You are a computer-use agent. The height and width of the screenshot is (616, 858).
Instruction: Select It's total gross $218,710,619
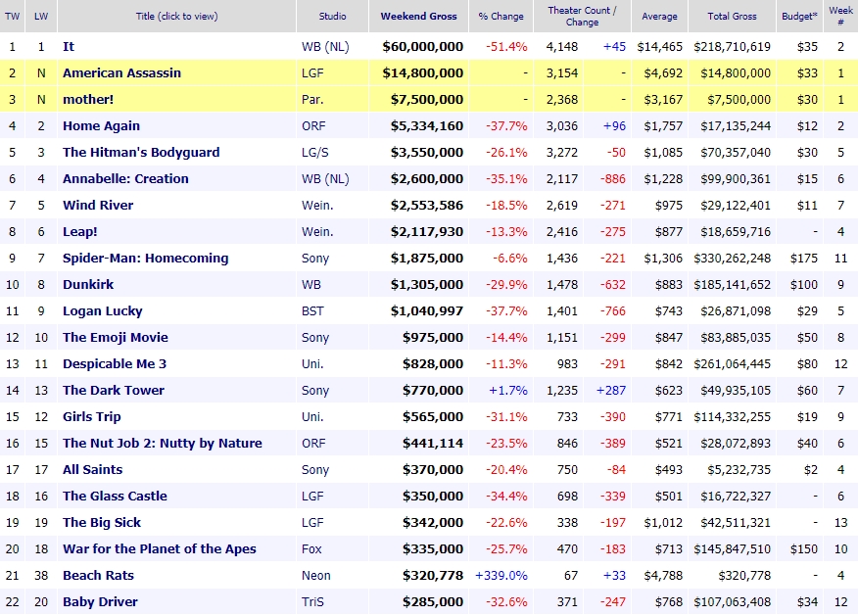pyautogui.click(x=733, y=47)
